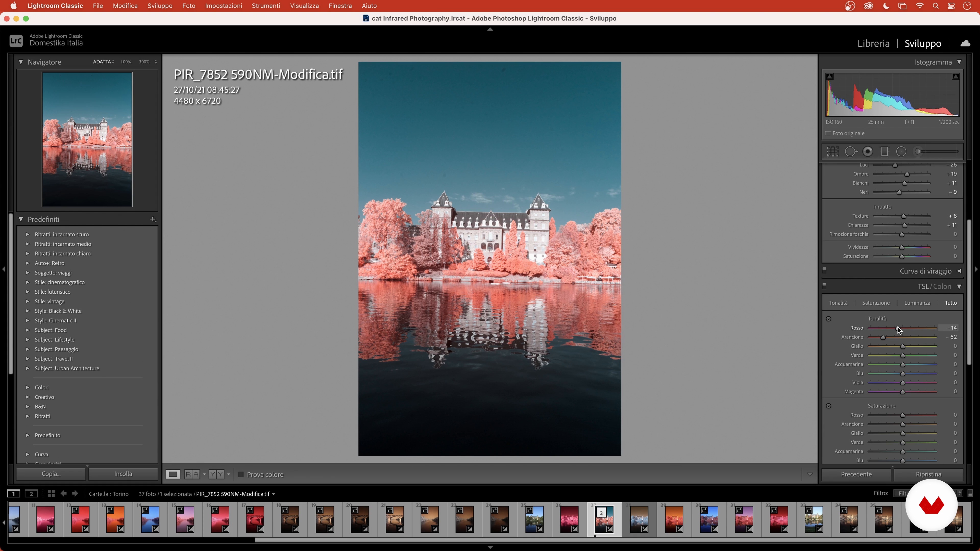The image size is (980, 551).
Task: Click the Incolla button
Action: point(123,474)
